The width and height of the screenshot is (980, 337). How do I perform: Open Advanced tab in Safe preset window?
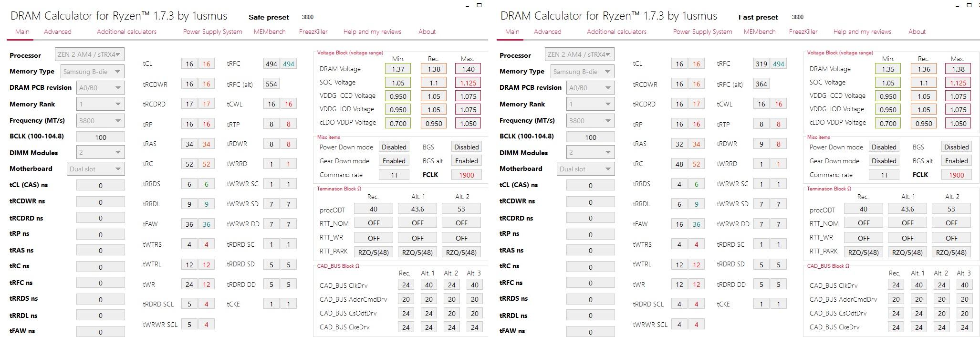point(57,32)
